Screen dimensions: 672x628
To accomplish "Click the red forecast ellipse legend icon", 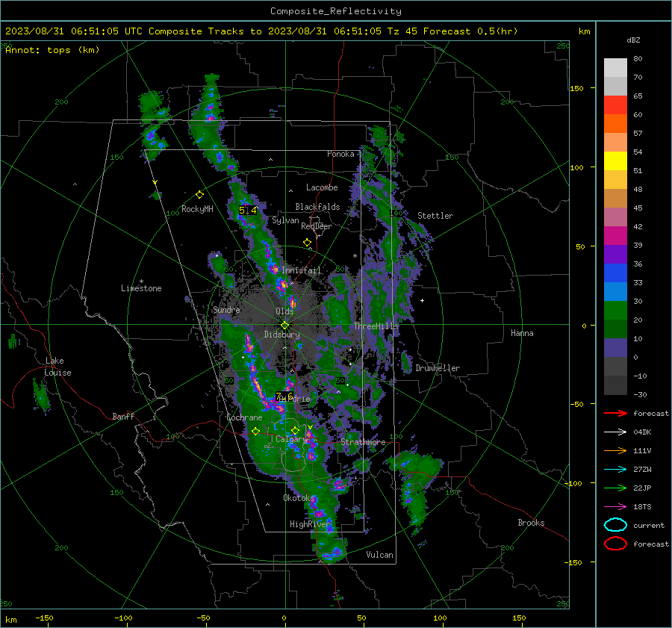I will (x=615, y=544).
